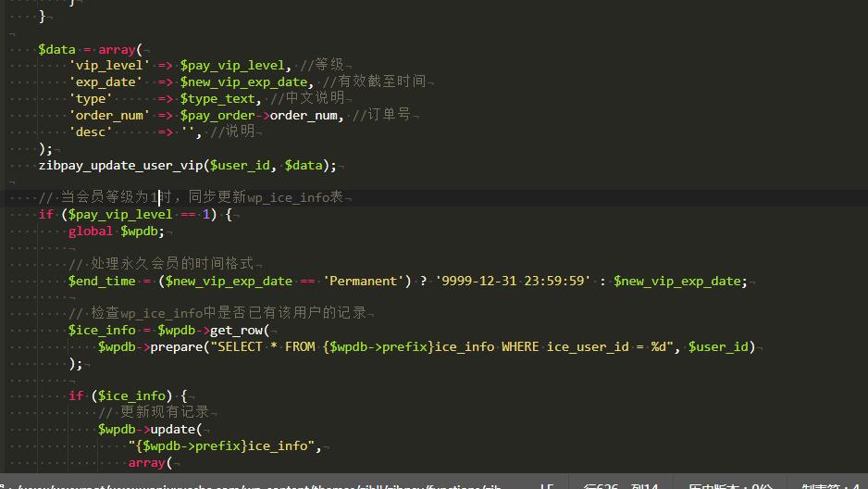Image resolution: width=868 pixels, height=489 pixels.
Task: Click the get_row( method call
Action: coord(239,331)
